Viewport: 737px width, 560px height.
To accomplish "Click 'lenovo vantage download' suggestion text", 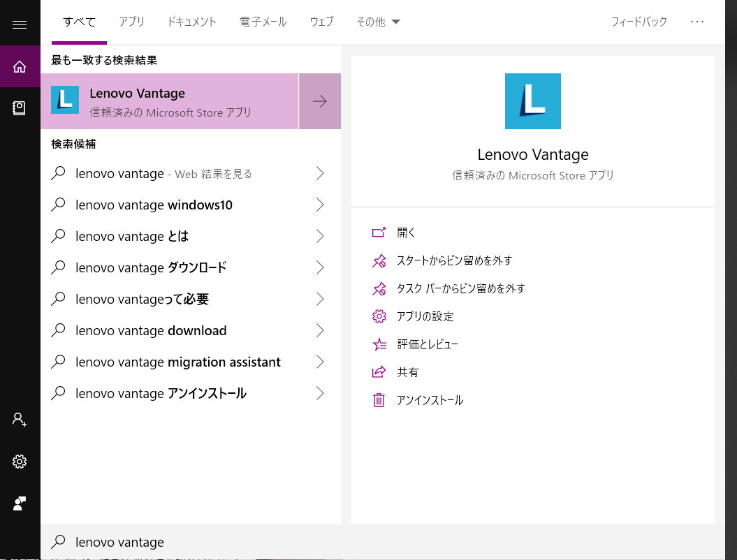I will click(151, 330).
